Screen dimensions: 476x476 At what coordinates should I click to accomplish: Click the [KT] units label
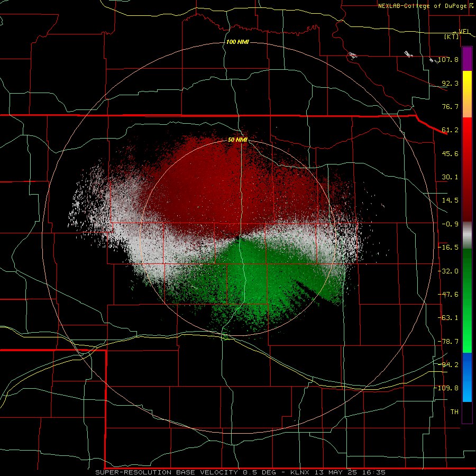coord(452,36)
